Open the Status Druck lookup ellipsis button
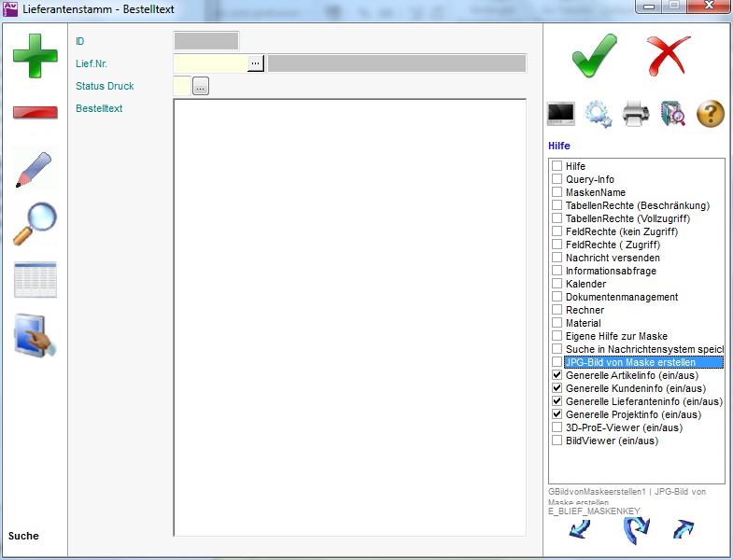This screenshot has height=560, width=733. 201,87
